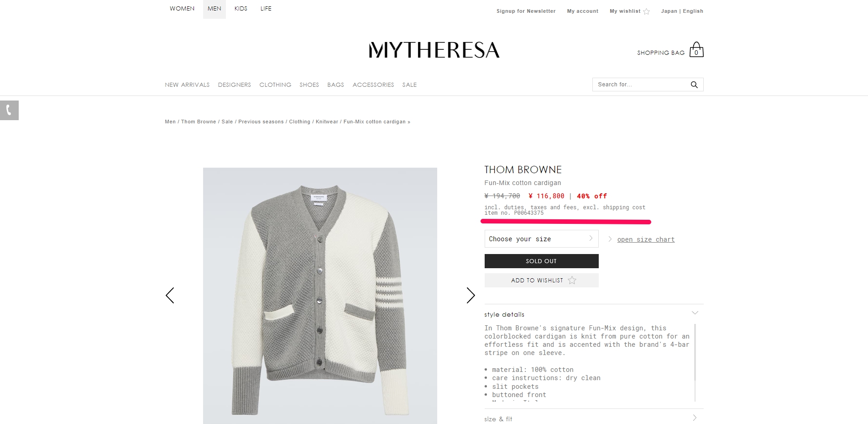Click the star in Add to Wishlist
Screen dimensions: 868x424
(572, 280)
